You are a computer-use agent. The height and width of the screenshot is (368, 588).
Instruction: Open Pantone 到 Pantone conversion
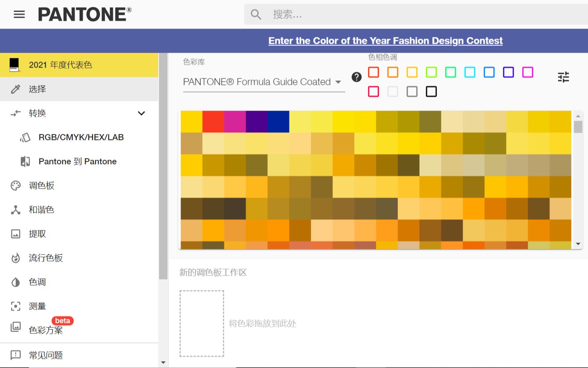point(78,161)
